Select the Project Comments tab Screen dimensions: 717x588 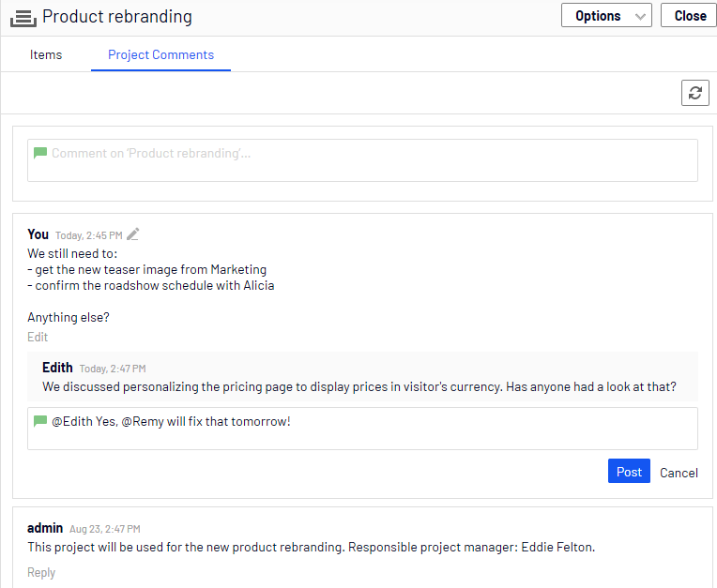click(x=161, y=54)
